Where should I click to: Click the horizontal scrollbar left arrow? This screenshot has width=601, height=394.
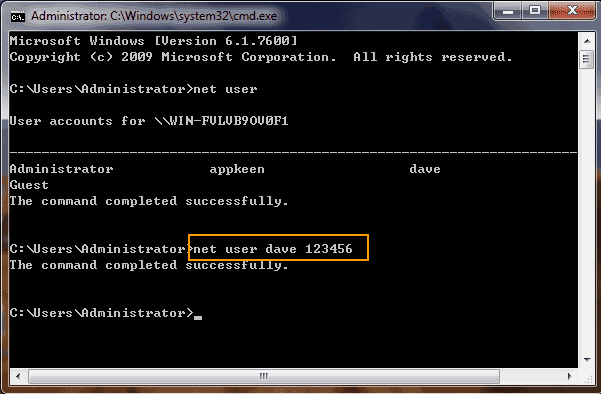(x=18, y=376)
